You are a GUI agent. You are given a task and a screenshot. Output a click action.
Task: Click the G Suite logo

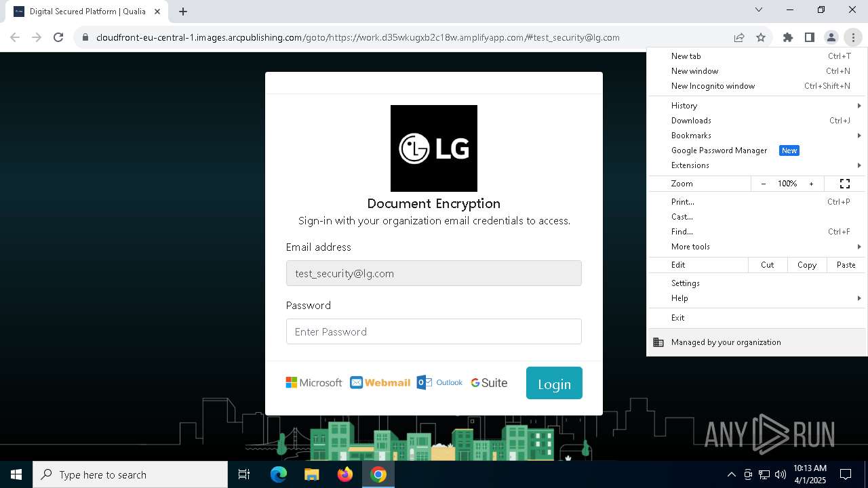tap(489, 382)
